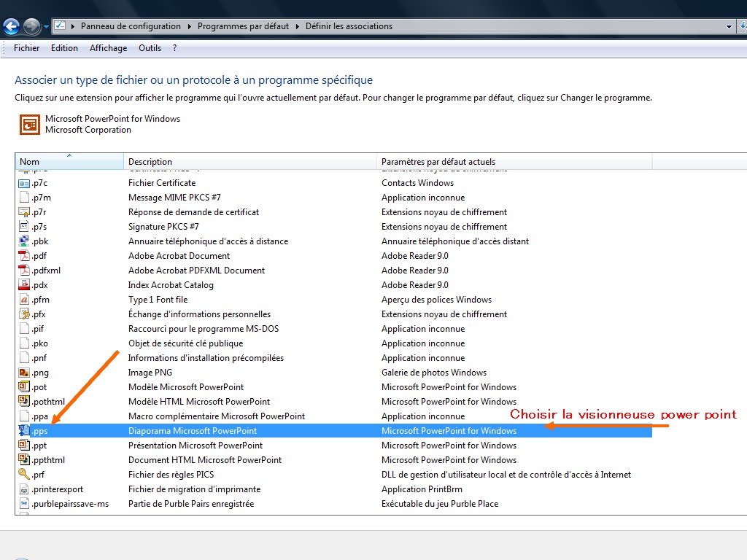Select the .pko blank file icon
This screenshot has height=560, width=747.
point(24,343)
